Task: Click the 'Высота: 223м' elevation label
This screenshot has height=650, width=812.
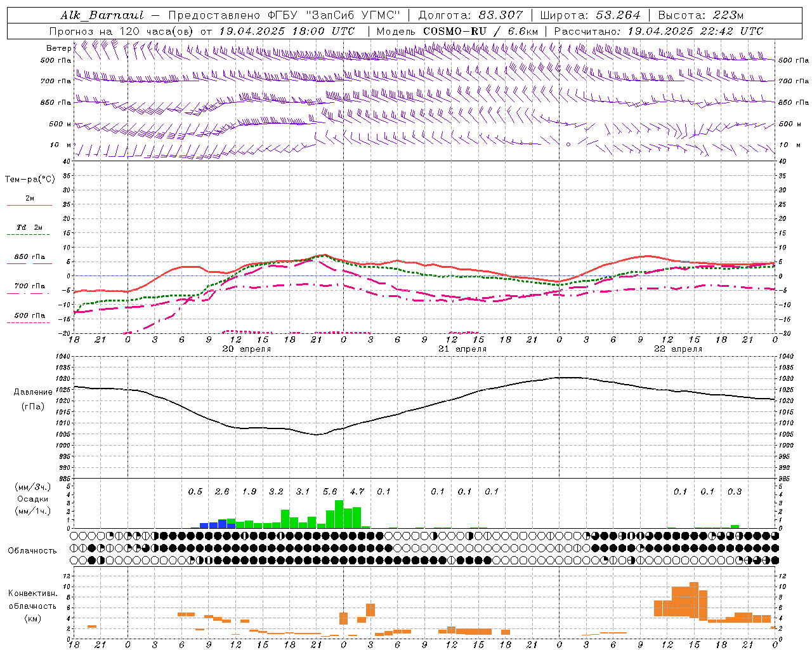Action: point(700,15)
